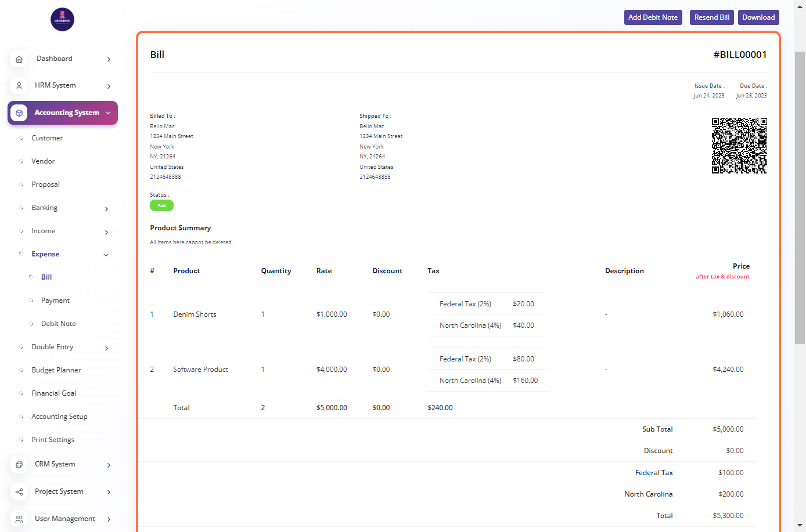Viewport: 806px width, 532px height.
Task: Go to Budget Planner page
Action: coord(56,370)
